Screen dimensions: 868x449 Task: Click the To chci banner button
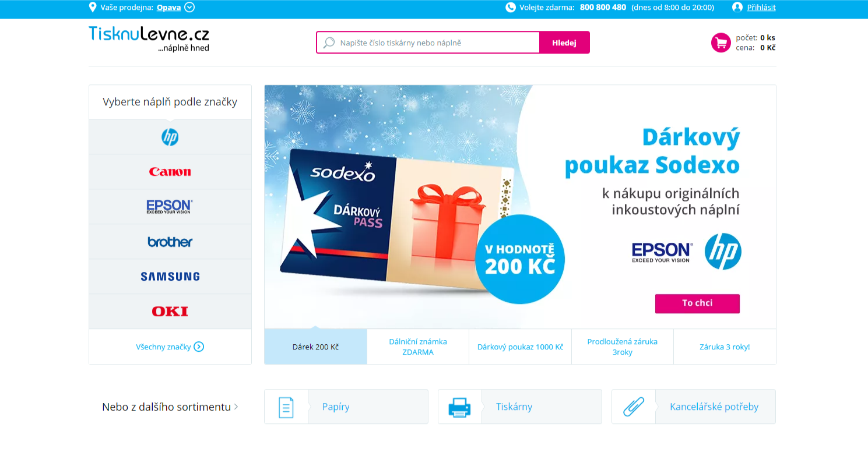tap(697, 303)
